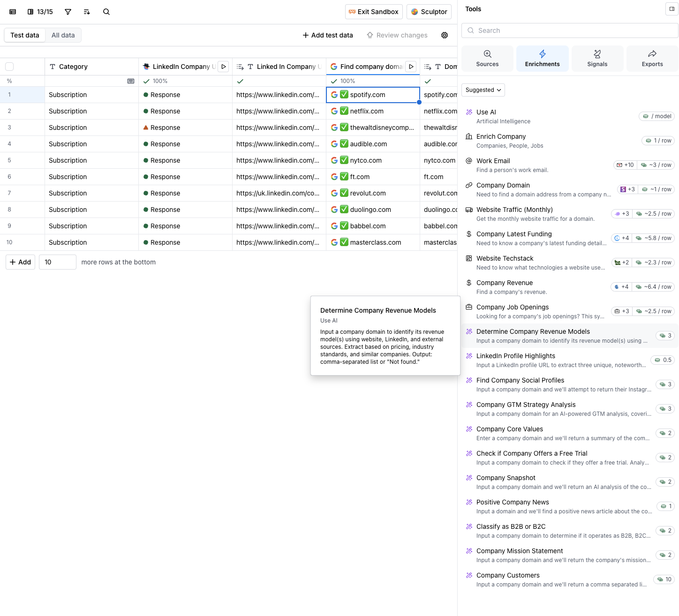Click the row count input showing 10
Screen dimensions: 679x616
point(58,262)
